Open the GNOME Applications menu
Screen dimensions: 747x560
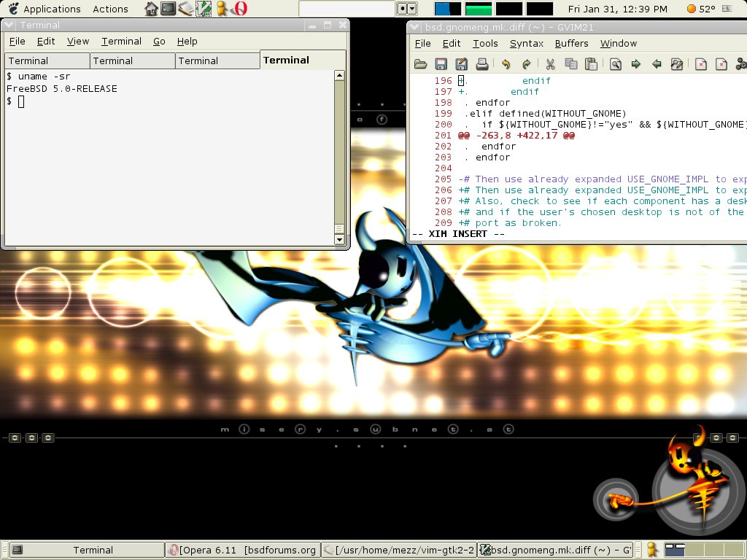tap(44, 9)
